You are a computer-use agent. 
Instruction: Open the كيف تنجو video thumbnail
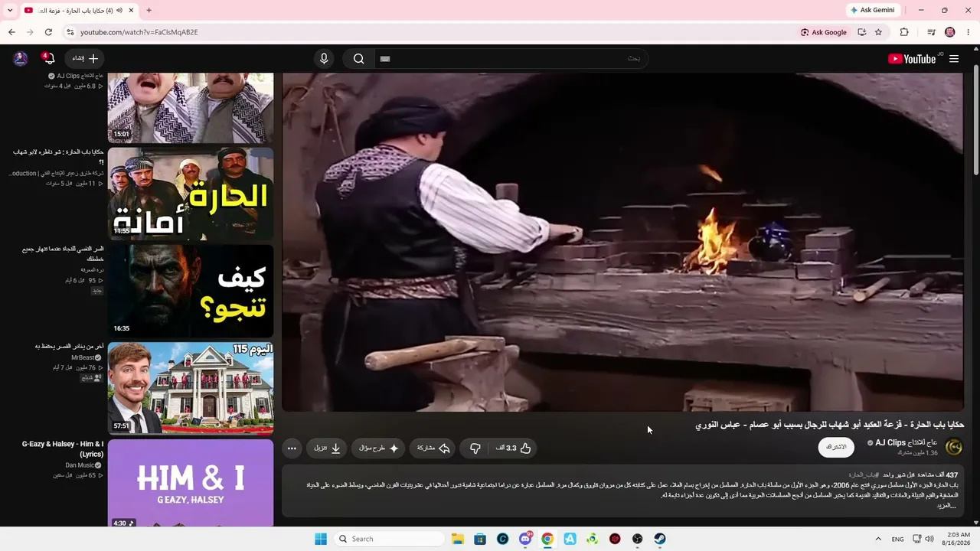coord(191,291)
